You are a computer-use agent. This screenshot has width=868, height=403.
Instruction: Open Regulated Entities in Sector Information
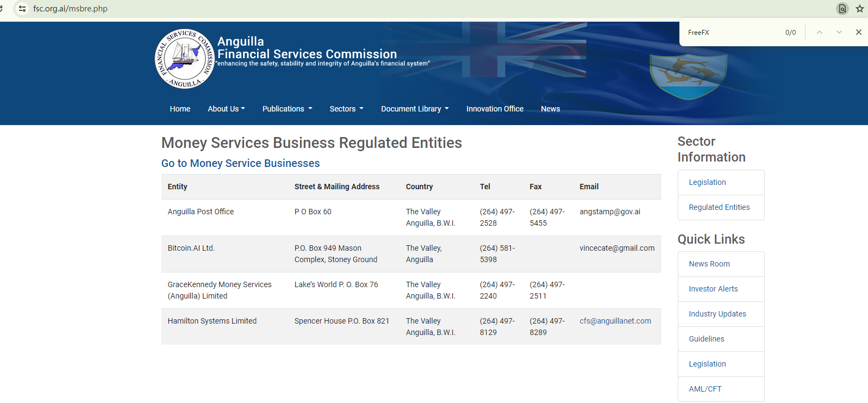tap(719, 207)
